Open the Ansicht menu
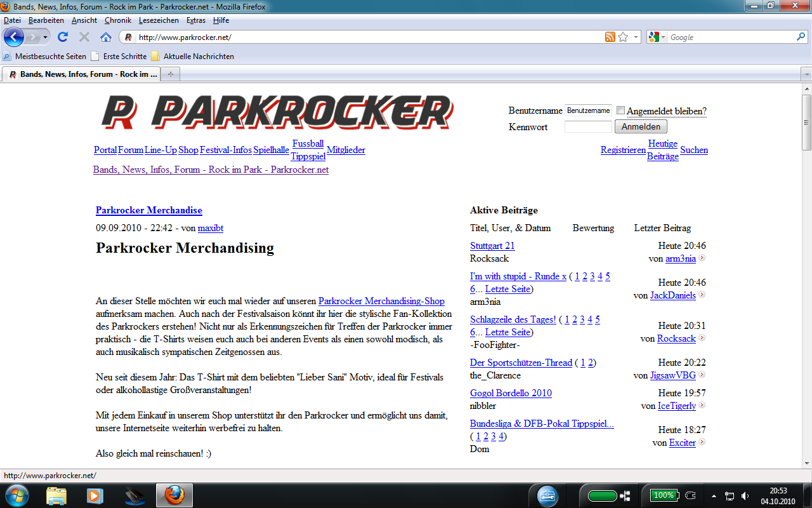The height and width of the screenshot is (508, 812). tap(84, 20)
